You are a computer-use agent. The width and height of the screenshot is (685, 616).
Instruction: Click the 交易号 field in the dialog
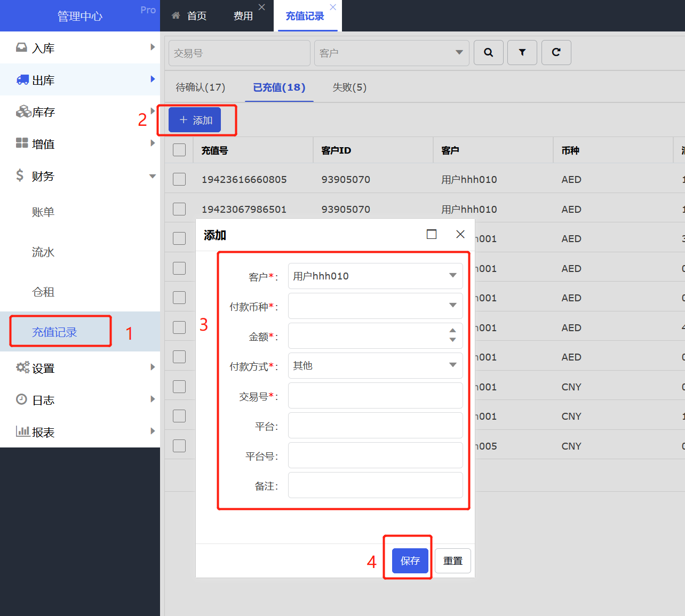[376, 395]
